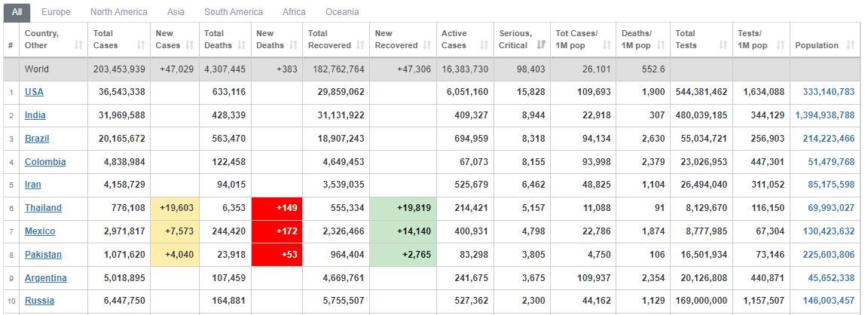Switch to the Europe tab

(x=56, y=11)
